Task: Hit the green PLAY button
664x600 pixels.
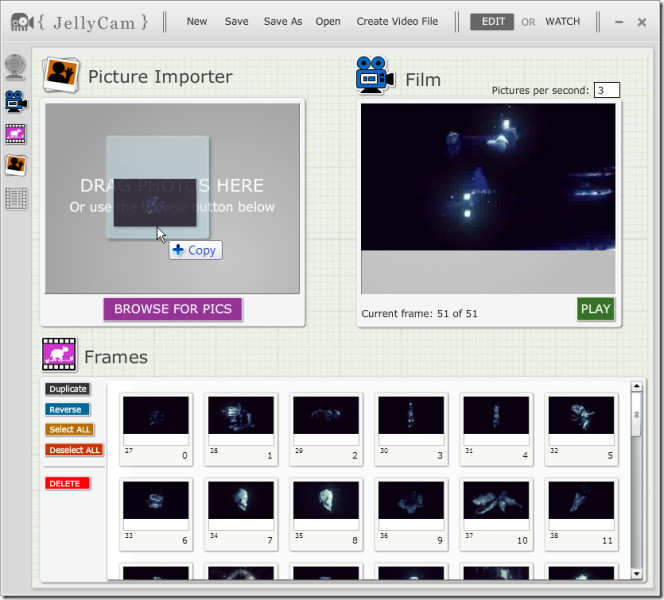Action: pos(595,309)
